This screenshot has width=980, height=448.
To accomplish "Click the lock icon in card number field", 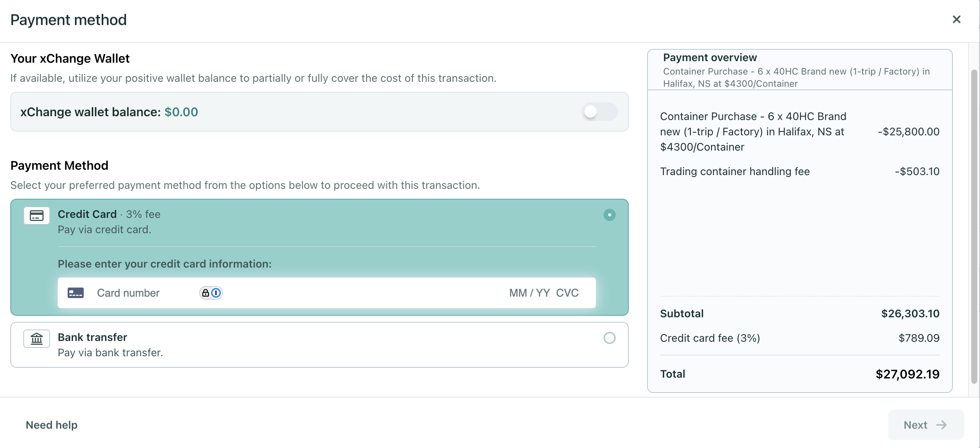I will click(x=206, y=293).
